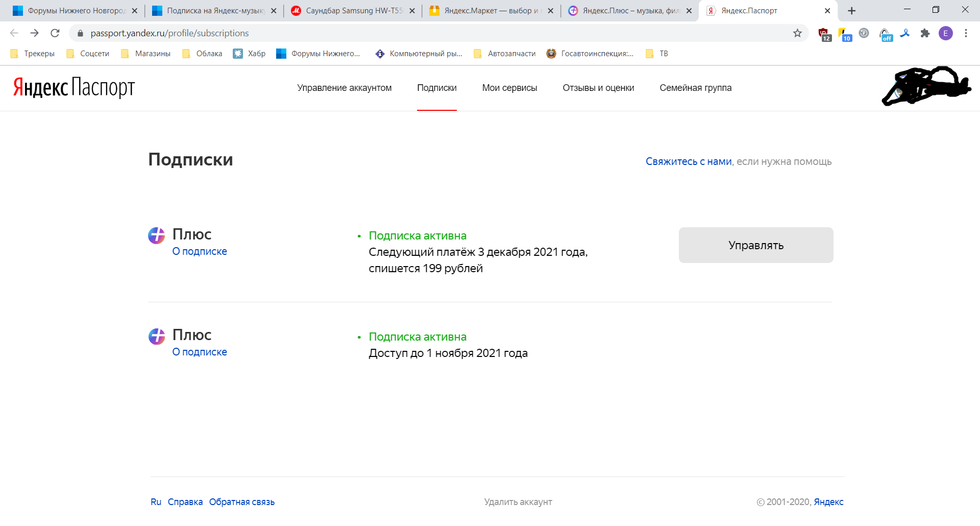The height and width of the screenshot is (526, 980).
Task: Click the Удалить аккаунт link
Action: (x=518, y=502)
